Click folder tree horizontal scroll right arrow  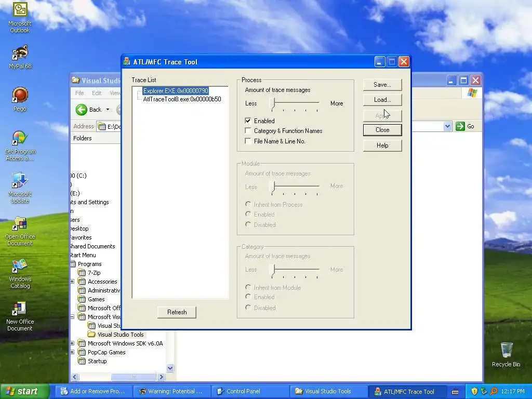coord(162,377)
